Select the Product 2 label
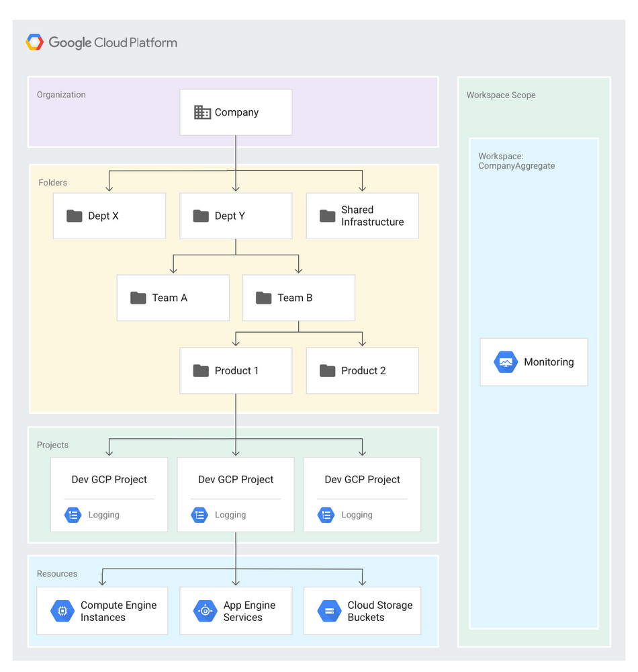638x672 pixels. pos(363,371)
